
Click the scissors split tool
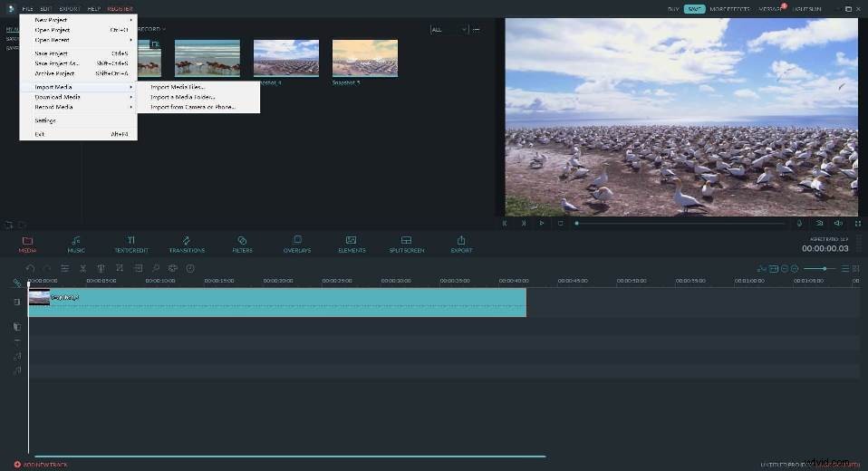(x=83, y=268)
